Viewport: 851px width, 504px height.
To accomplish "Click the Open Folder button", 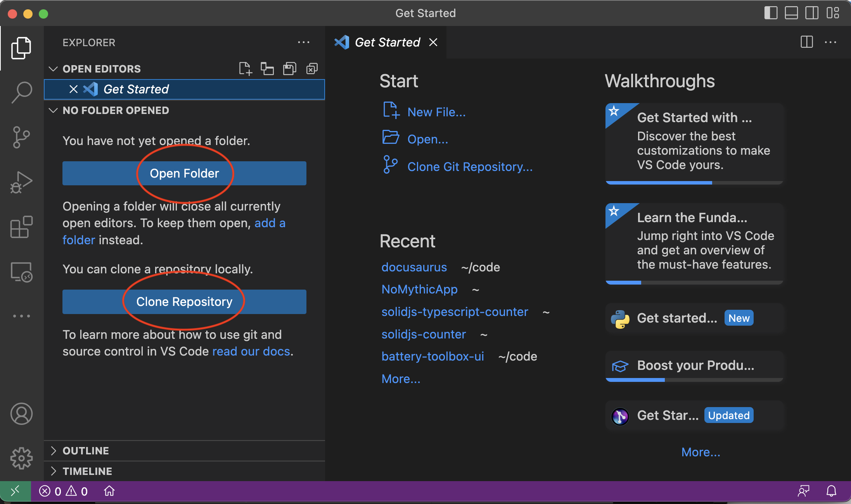I will (184, 173).
